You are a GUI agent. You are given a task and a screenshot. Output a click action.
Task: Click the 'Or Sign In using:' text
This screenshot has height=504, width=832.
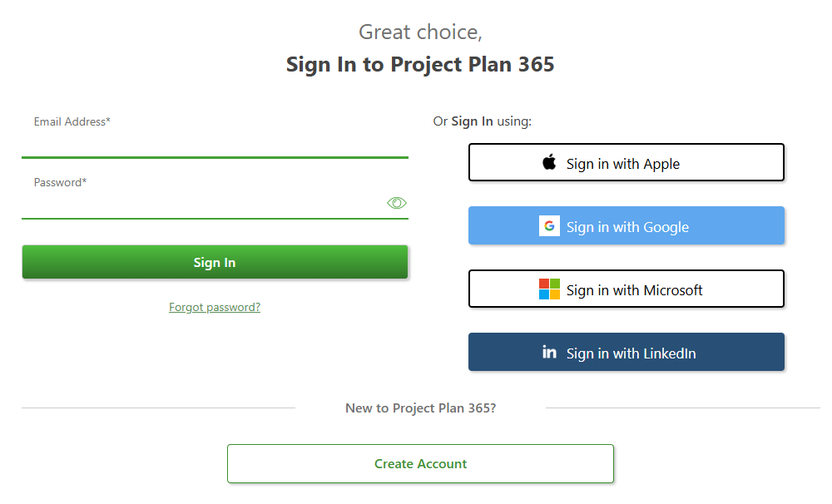[483, 121]
